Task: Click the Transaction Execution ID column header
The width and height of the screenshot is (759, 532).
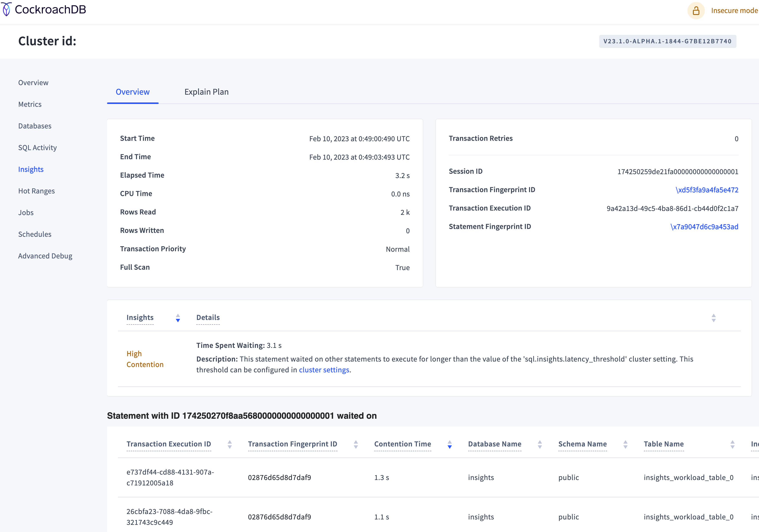Action: point(169,444)
